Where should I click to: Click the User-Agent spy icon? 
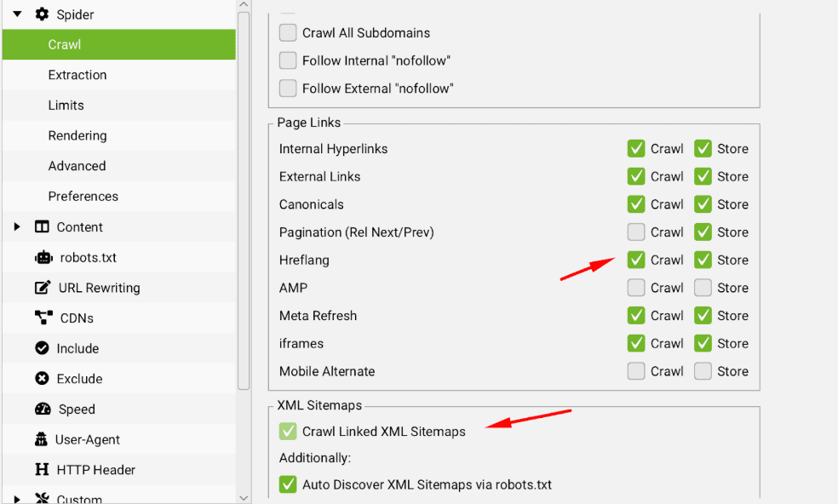coord(42,439)
